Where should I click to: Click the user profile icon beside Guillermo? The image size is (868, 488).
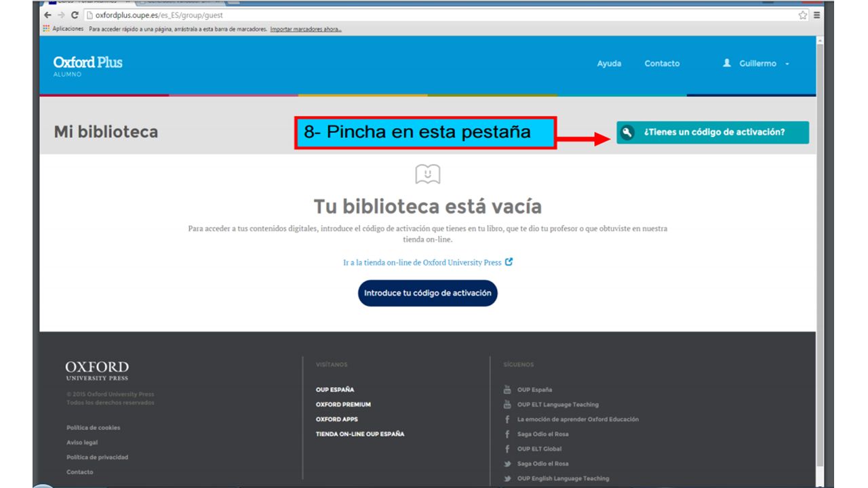click(x=727, y=63)
